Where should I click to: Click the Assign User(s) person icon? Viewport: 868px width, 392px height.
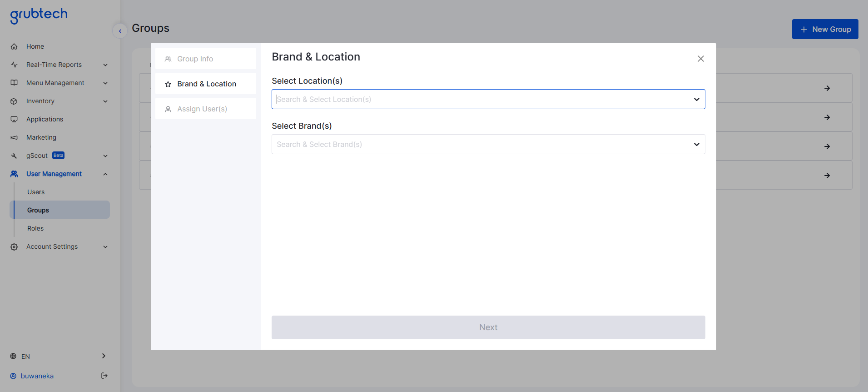point(168,109)
